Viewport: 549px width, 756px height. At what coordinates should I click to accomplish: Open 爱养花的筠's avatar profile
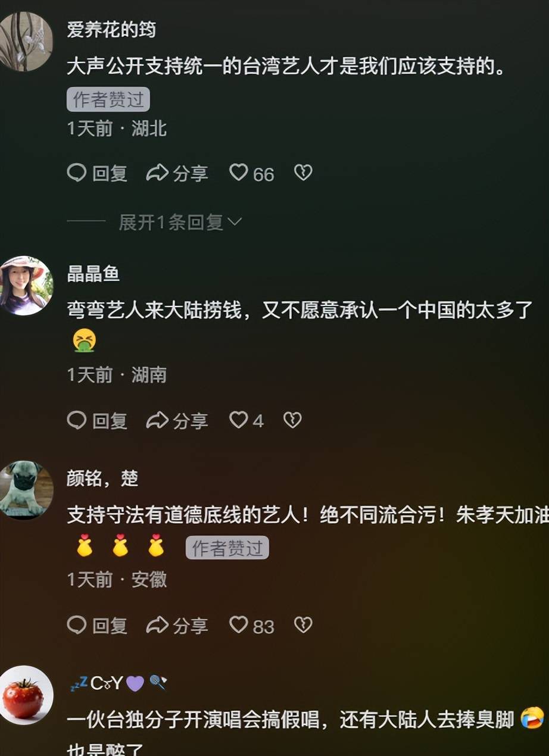click(25, 42)
